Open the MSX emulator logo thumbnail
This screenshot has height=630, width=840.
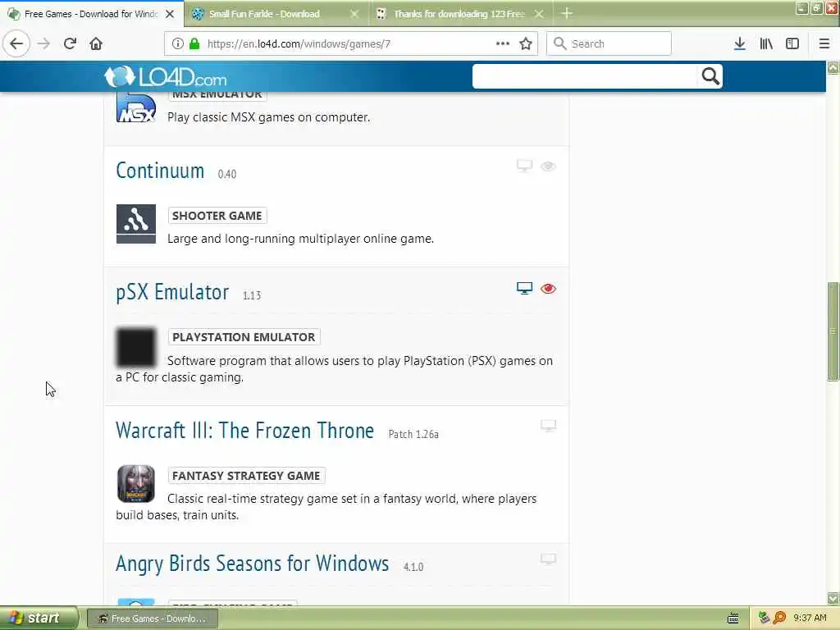click(x=136, y=107)
